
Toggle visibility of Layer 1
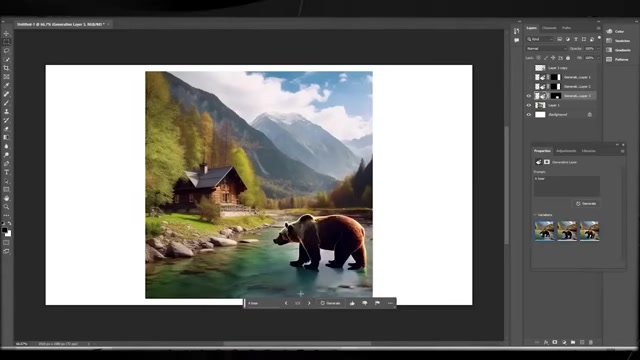(x=529, y=105)
